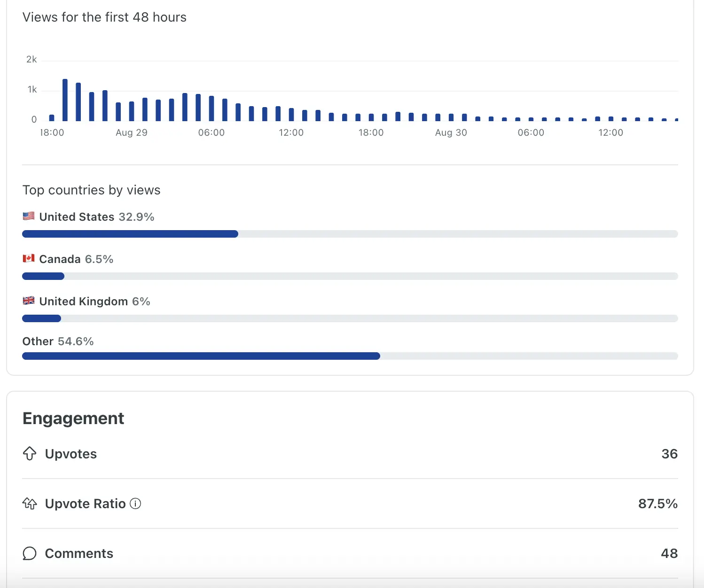Click the United Kingdom flag icon
704x588 pixels.
pyautogui.click(x=29, y=301)
